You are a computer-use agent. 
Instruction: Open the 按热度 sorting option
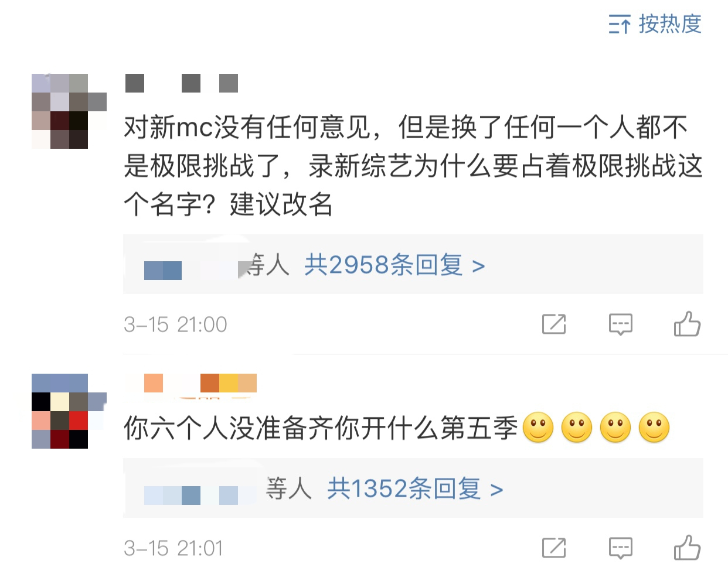[655, 24]
